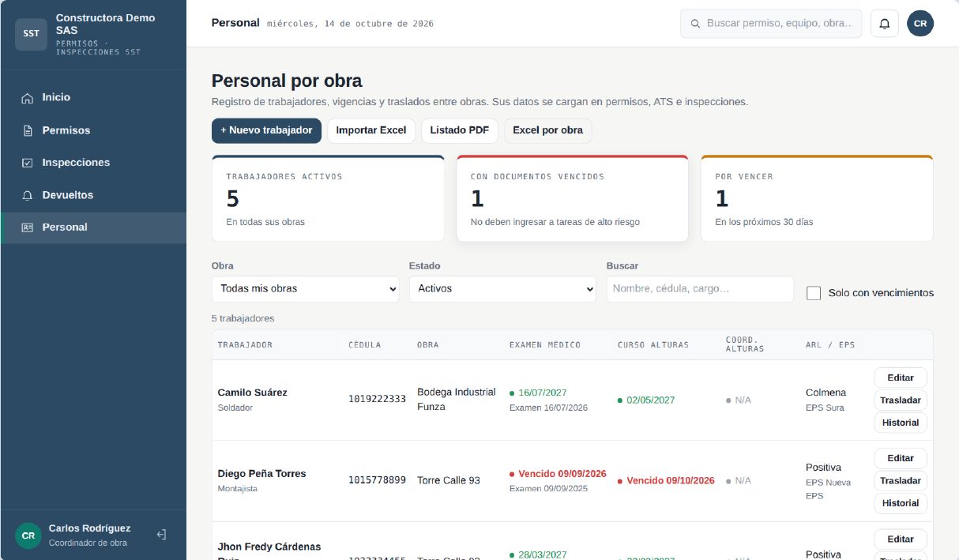Open Devueltos section
Screen dimensions: 959x560
click(x=93, y=195)
